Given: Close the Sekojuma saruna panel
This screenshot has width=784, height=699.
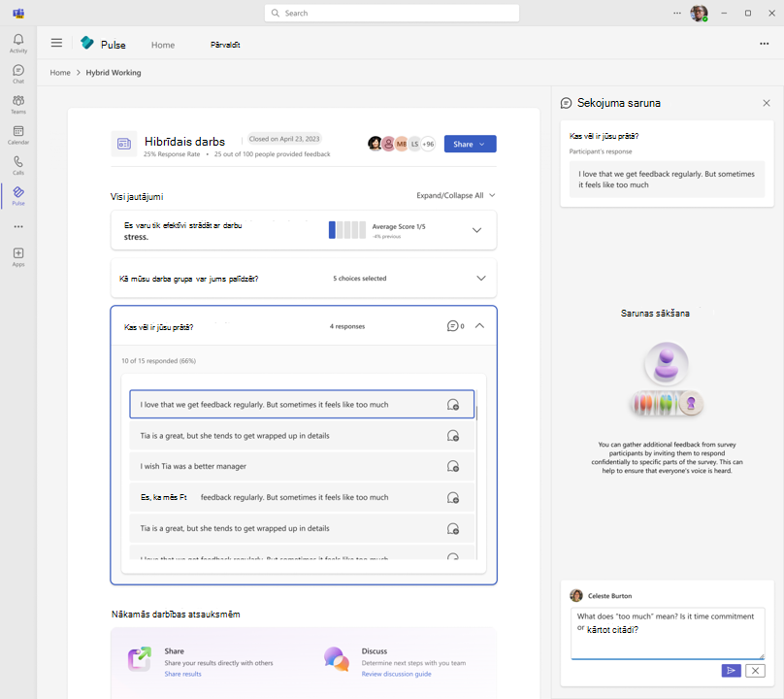Looking at the screenshot, I should (766, 103).
